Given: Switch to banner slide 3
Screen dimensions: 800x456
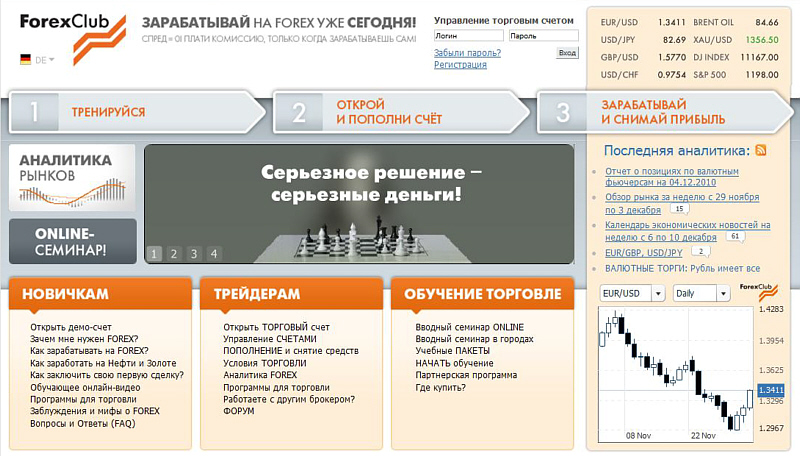Looking at the screenshot, I should tap(194, 254).
